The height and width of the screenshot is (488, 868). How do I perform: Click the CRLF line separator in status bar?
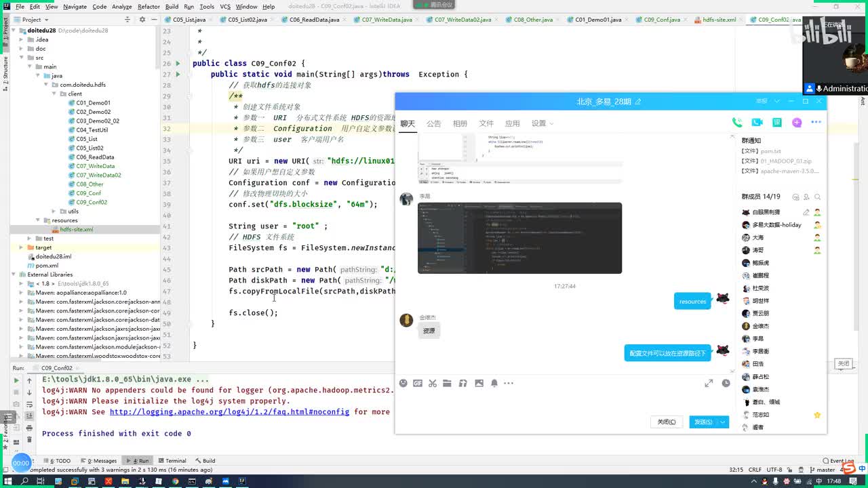754,470
